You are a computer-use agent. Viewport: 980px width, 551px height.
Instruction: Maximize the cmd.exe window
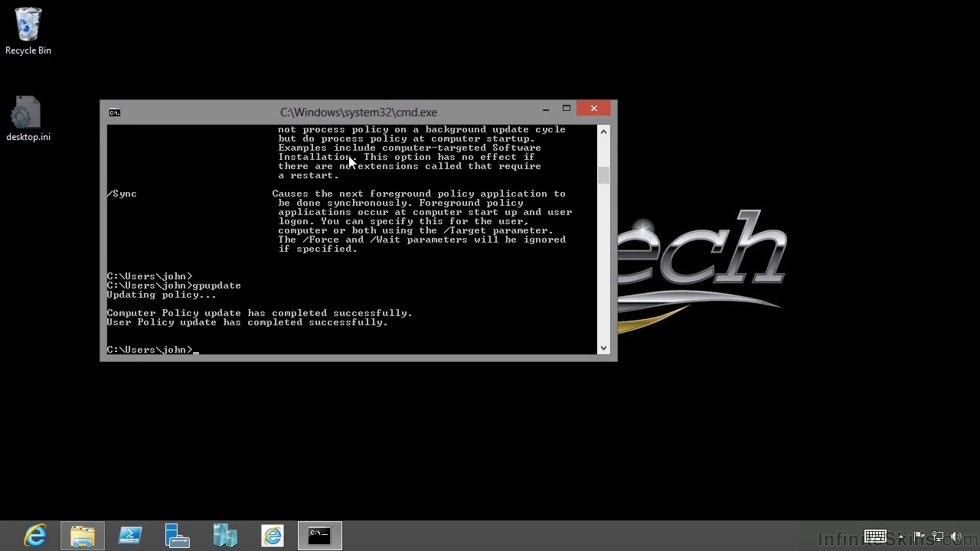click(x=567, y=109)
